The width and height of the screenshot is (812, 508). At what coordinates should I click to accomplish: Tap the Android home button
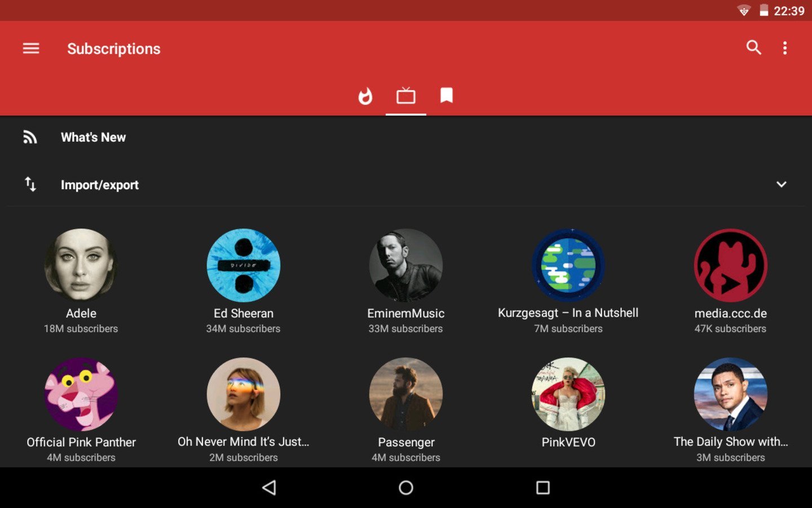406,488
